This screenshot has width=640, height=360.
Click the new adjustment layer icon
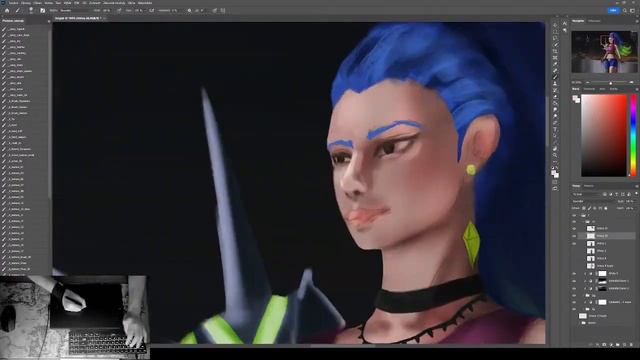(611, 345)
